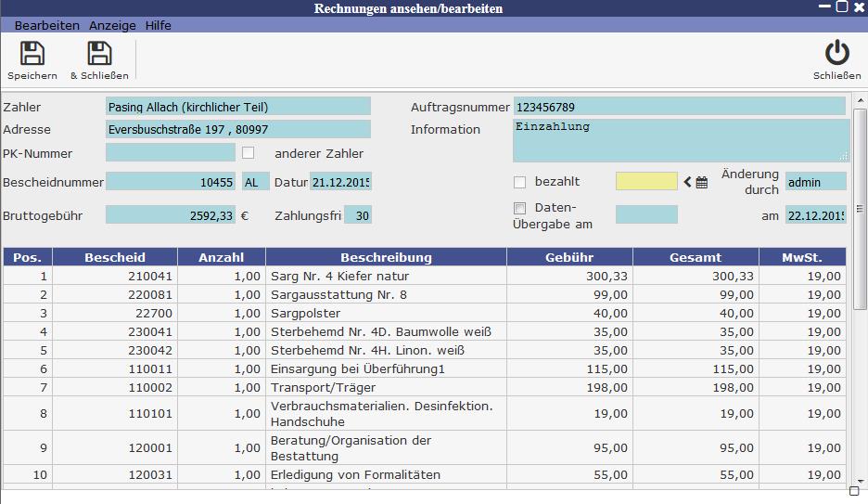Mark the invoice as bezahlt
This screenshot has height=504, width=868.
[x=519, y=182]
